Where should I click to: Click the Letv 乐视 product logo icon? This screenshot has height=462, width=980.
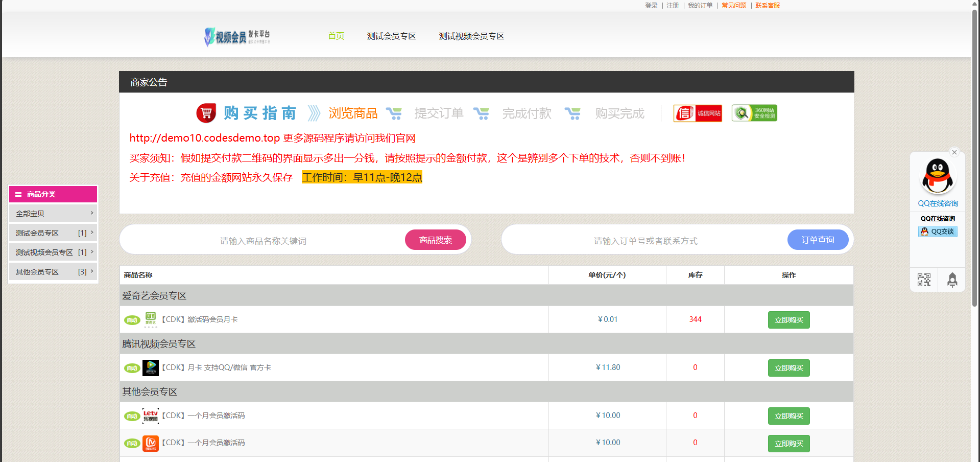(x=151, y=415)
